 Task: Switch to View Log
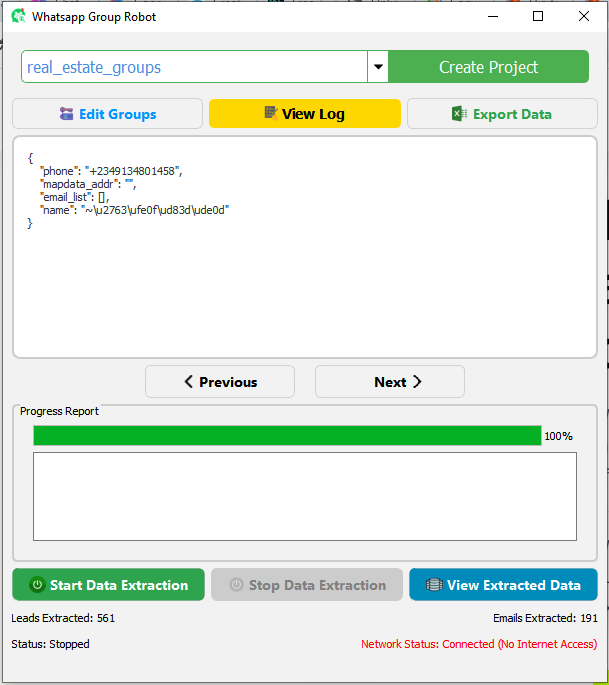[304, 114]
